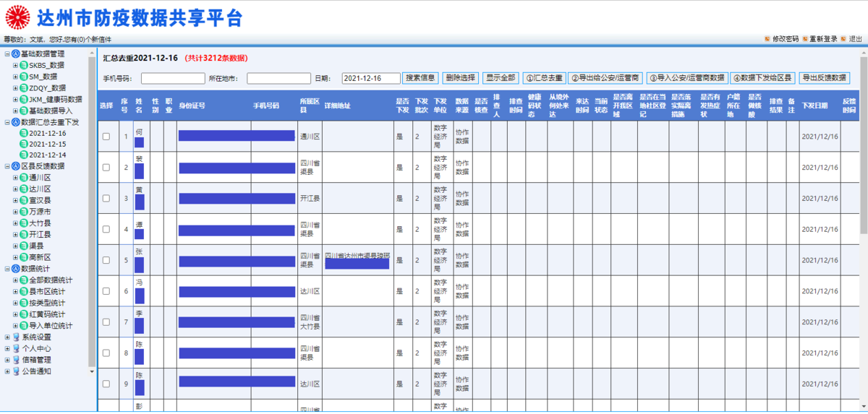Click the 导出反馈数据 button
Image resolution: width=868 pixels, height=414 pixels.
click(x=824, y=78)
